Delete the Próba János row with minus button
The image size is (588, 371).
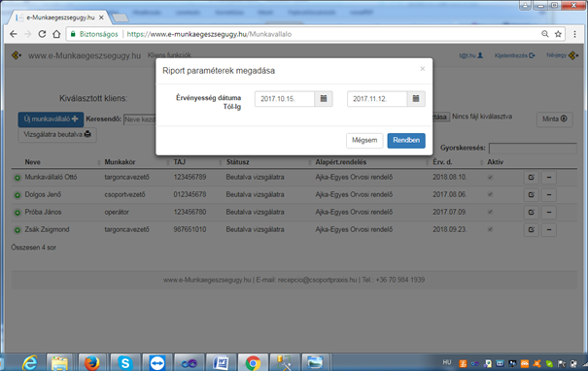pyautogui.click(x=549, y=212)
